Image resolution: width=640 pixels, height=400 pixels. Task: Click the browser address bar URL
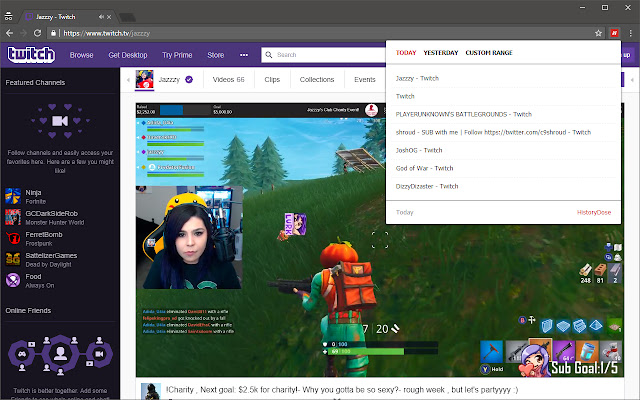(107, 33)
